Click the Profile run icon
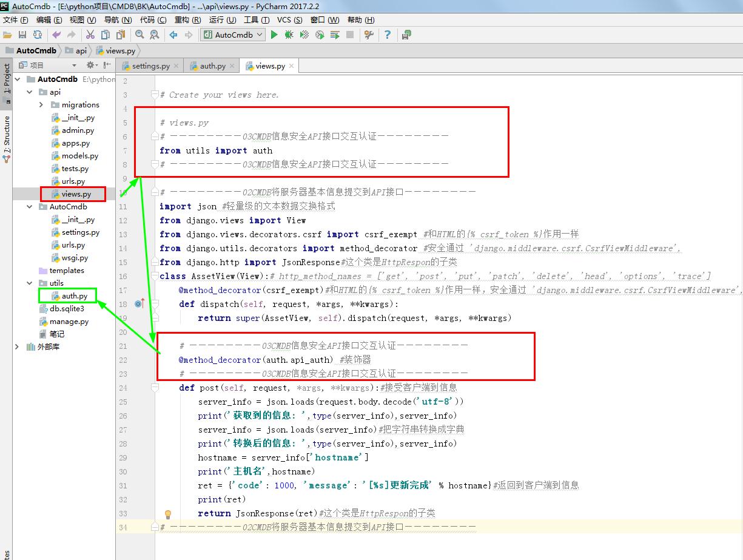The height and width of the screenshot is (560, 743). pyautogui.click(x=320, y=35)
